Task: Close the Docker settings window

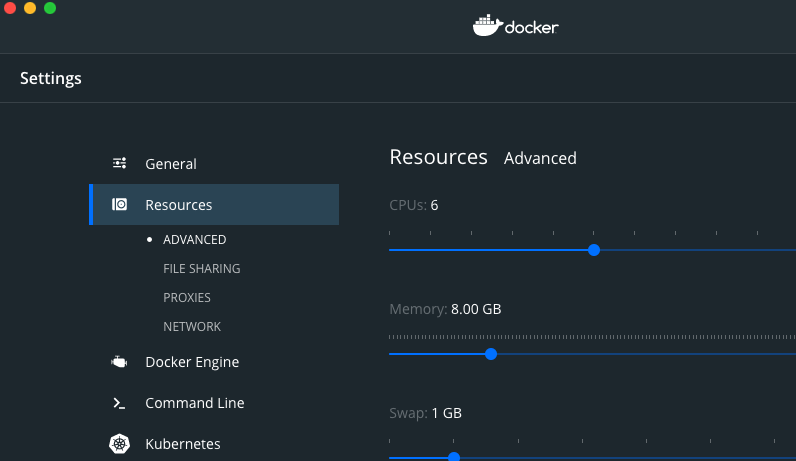Action: coord(10,8)
